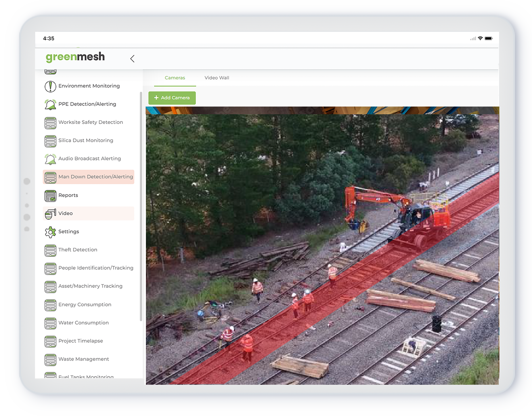
Task: Switch to the Video Wall tab
Action: [x=217, y=78]
